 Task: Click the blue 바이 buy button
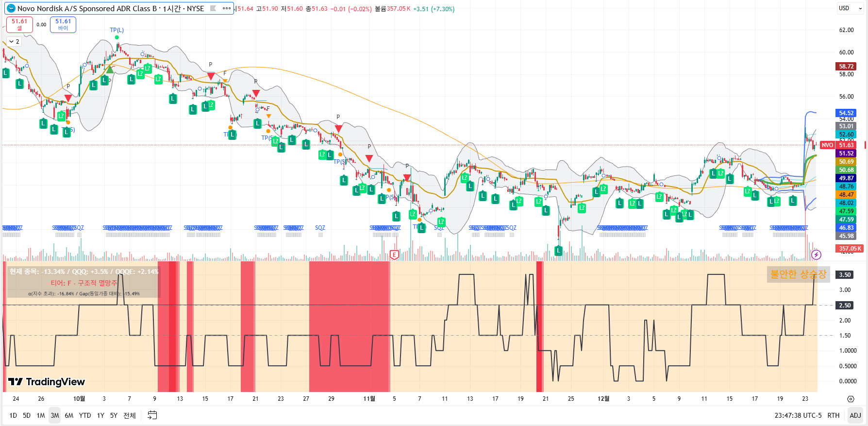(x=63, y=24)
